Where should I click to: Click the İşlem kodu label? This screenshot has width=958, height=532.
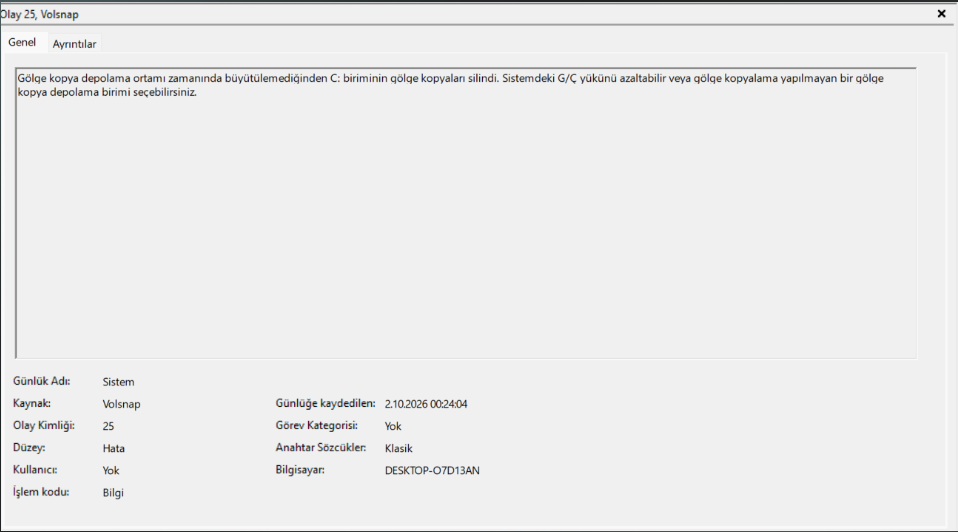(x=41, y=492)
